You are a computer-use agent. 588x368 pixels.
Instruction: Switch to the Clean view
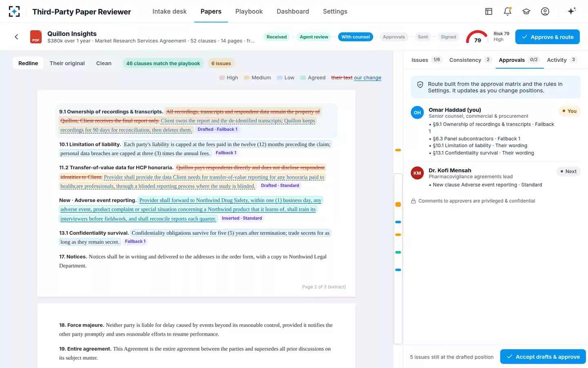tap(104, 63)
